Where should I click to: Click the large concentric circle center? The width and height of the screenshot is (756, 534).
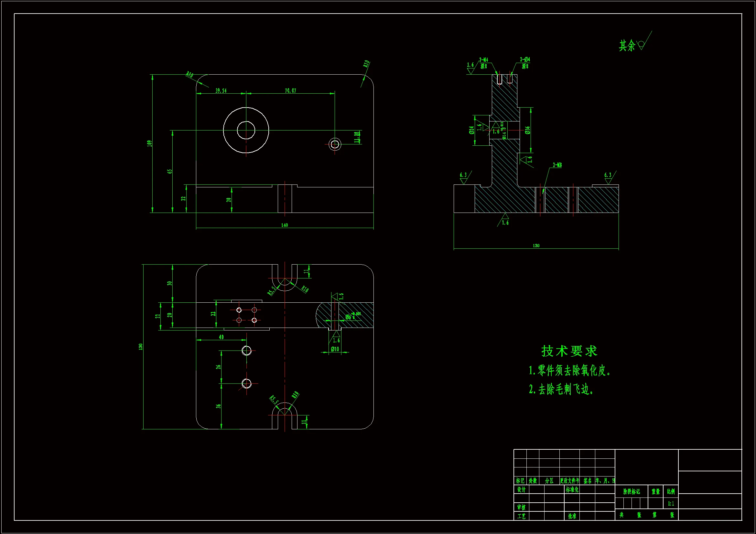pos(246,130)
